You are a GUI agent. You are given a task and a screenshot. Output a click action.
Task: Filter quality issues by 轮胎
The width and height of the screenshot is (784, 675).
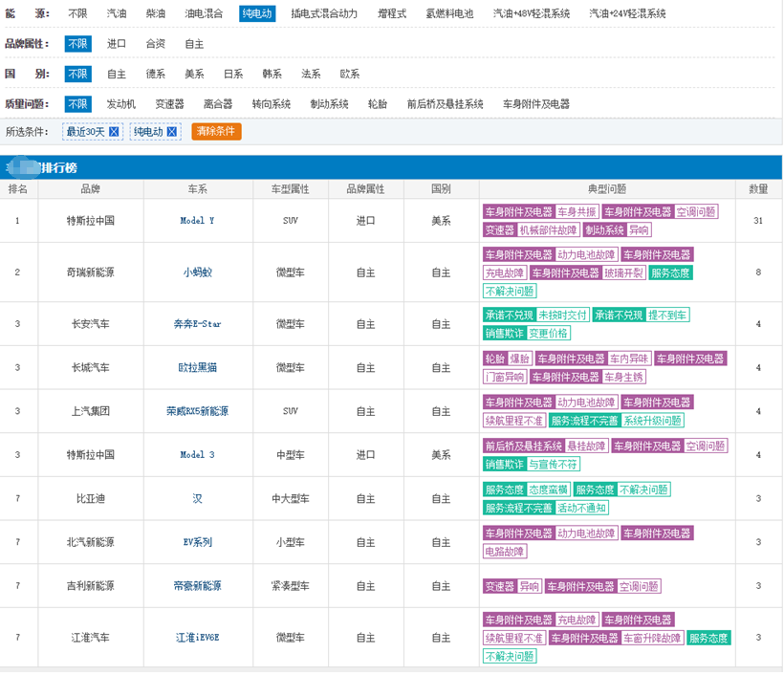pyautogui.click(x=378, y=104)
